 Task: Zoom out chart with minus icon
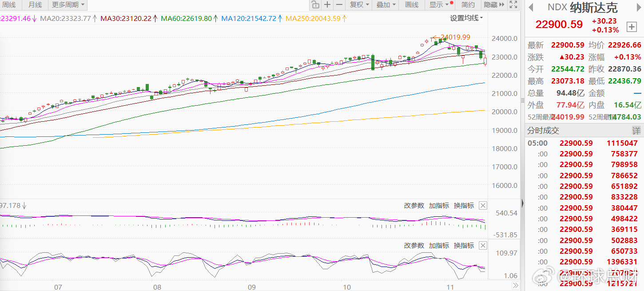click(x=339, y=5)
